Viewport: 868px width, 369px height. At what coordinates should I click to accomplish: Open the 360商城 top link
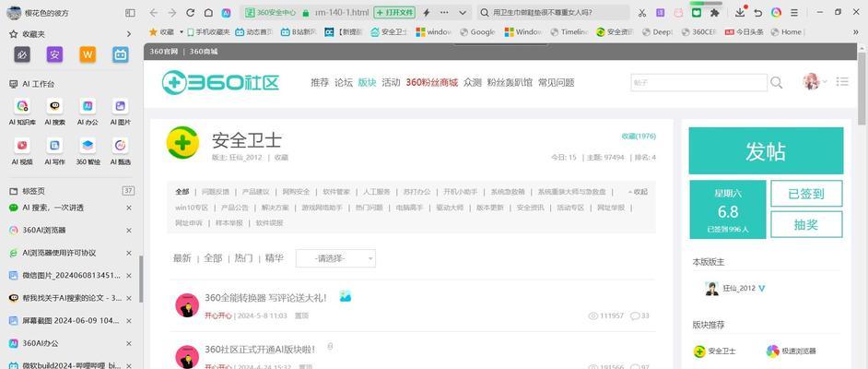tap(204, 52)
